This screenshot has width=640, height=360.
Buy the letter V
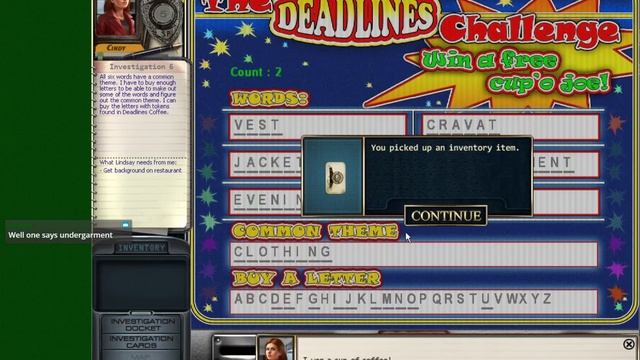click(x=498, y=299)
